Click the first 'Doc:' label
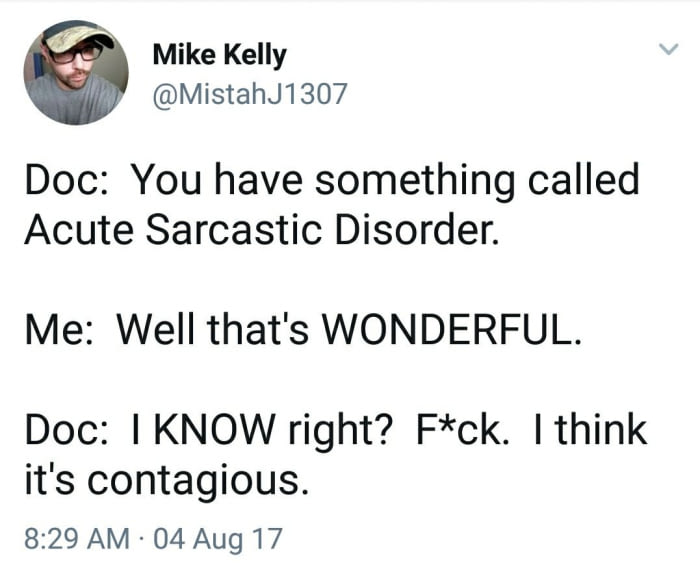The width and height of the screenshot is (700, 576). (67, 179)
